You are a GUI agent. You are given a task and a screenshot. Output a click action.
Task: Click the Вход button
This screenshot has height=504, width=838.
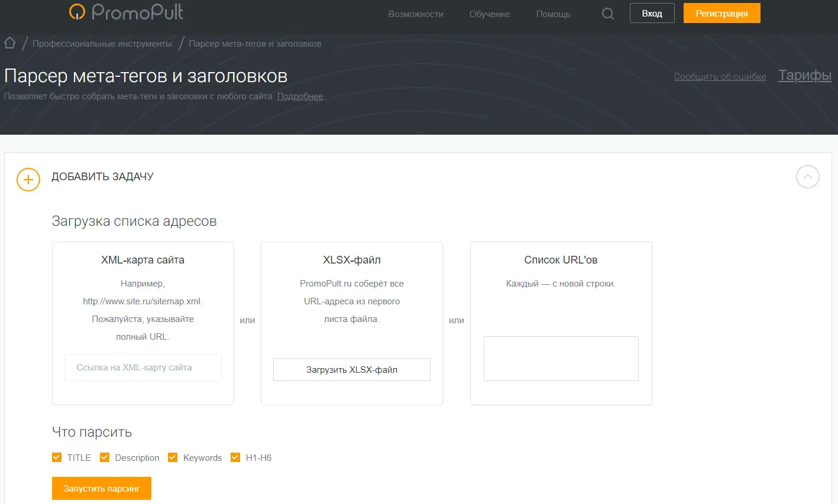[x=652, y=13]
